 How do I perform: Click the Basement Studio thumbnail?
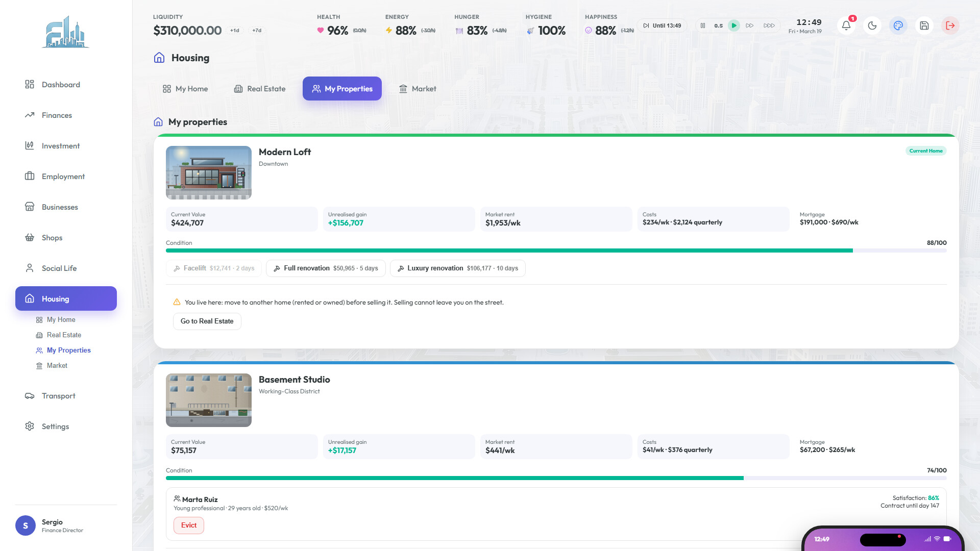209,400
